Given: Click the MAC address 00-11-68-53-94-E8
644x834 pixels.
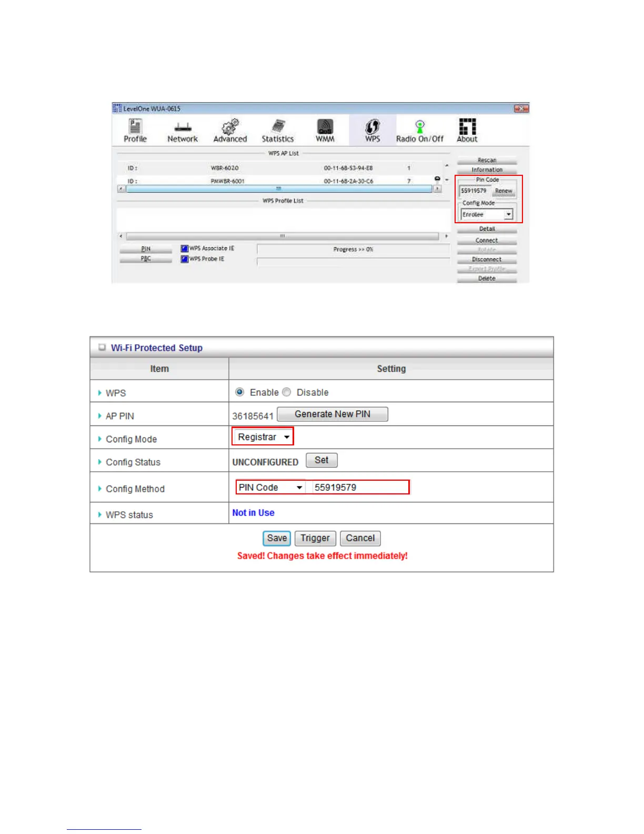Looking at the screenshot, I should point(348,168).
